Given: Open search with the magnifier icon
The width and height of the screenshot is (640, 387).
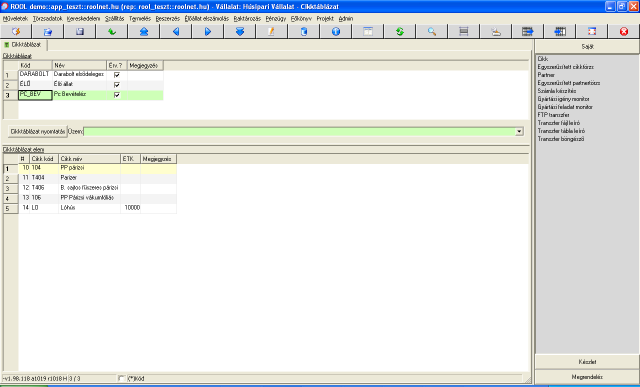Looking at the screenshot, I should coord(432,31).
